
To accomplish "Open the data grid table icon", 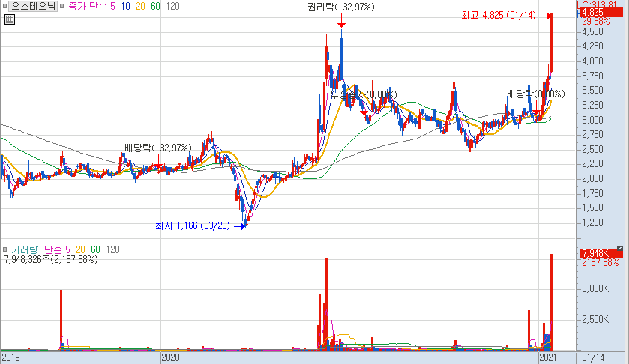I will click(10, 19).
